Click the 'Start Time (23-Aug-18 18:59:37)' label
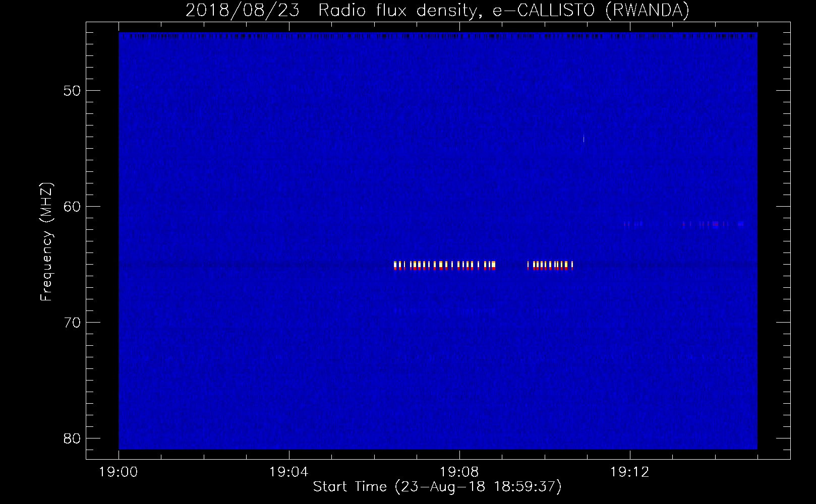816x504 pixels. [x=437, y=487]
